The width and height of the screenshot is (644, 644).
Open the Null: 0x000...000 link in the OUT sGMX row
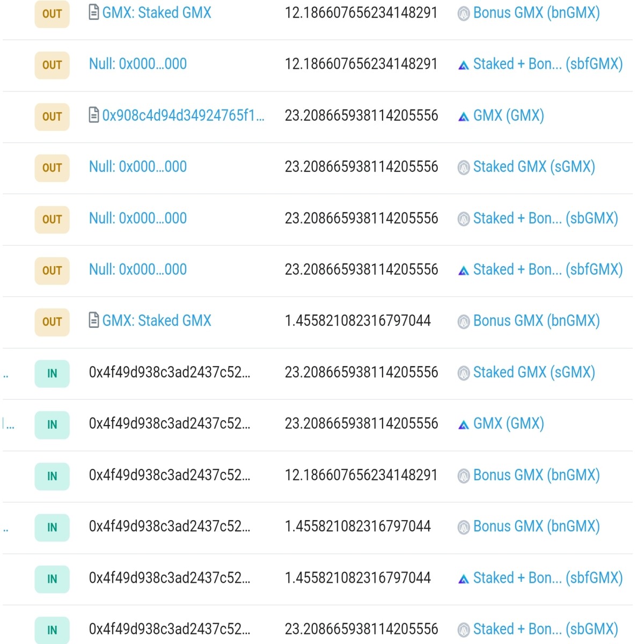138,167
